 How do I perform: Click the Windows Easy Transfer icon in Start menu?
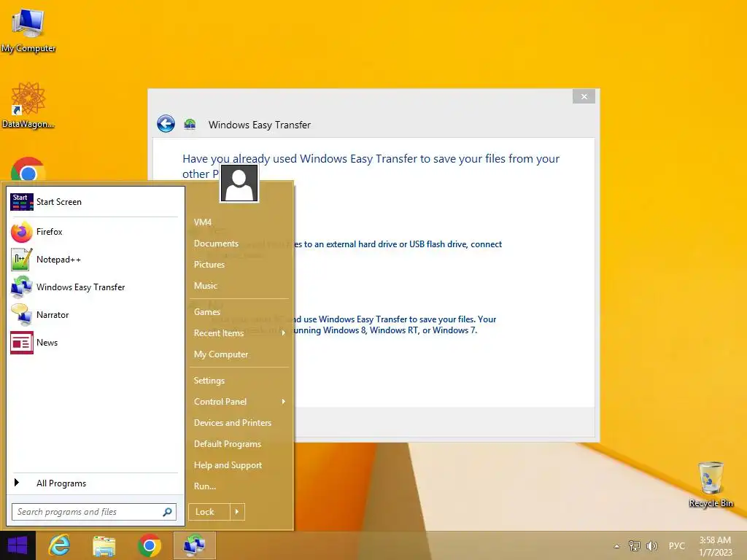[x=21, y=287]
